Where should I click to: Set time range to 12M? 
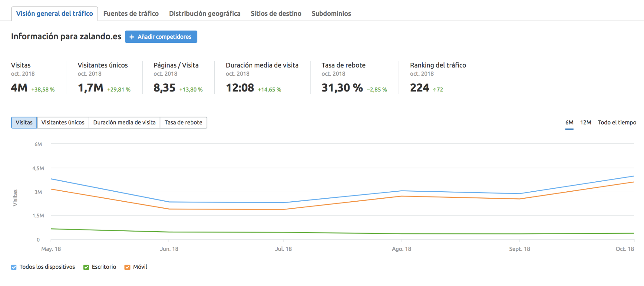coord(585,123)
